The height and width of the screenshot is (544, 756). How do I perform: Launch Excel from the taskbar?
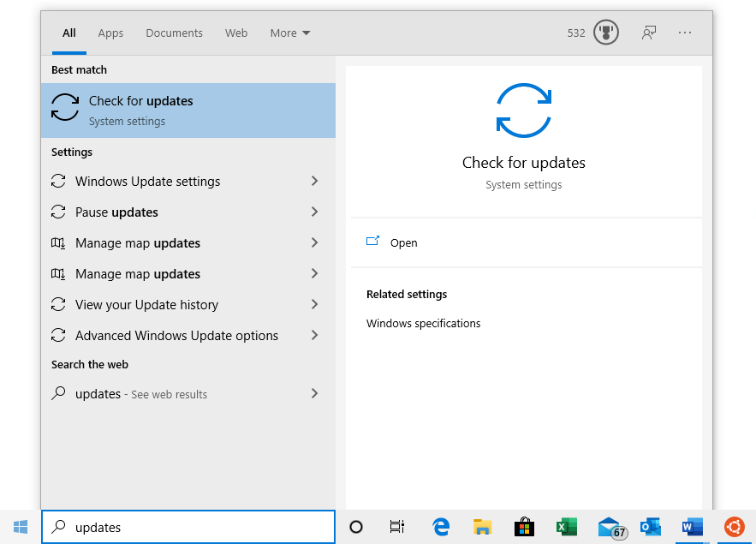point(566,527)
